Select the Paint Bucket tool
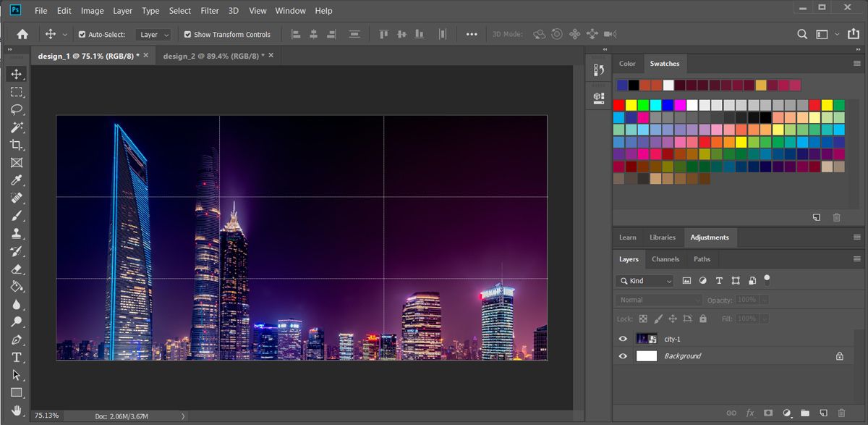This screenshot has height=425, width=868. coord(17,287)
